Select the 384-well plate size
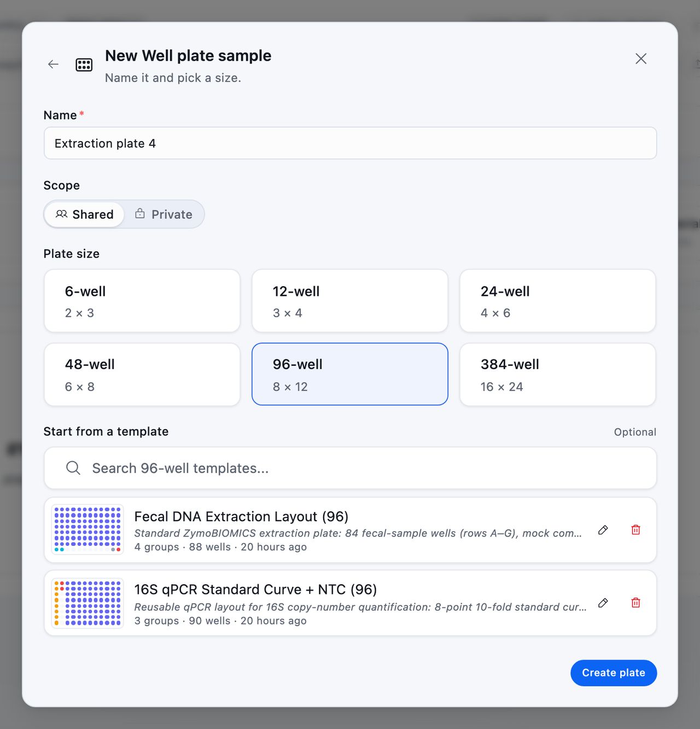700x729 pixels. [x=558, y=375]
